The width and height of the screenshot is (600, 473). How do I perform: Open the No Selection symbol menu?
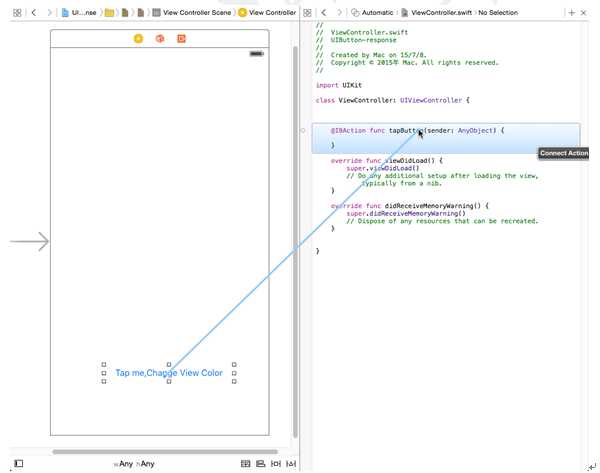click(x=498, y=13)
